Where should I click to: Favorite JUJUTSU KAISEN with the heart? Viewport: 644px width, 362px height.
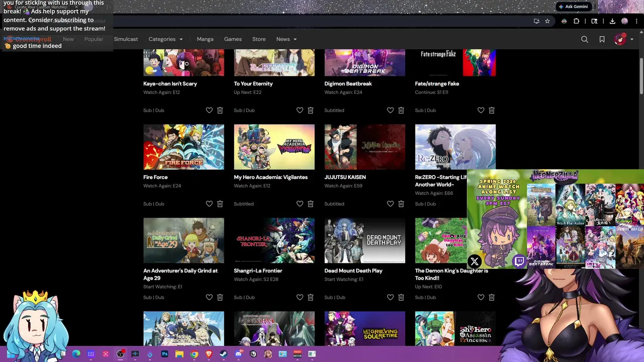[x=390, y=204]
